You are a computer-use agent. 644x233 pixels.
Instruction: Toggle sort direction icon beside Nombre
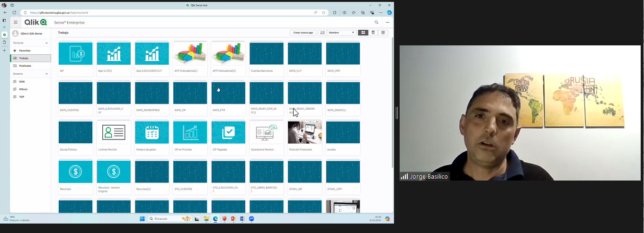point(322,33)
